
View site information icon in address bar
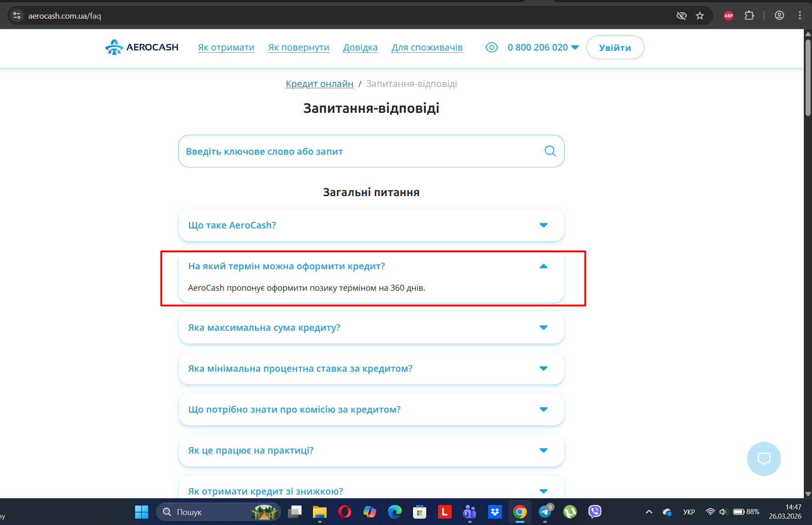(x=17, y=16)
